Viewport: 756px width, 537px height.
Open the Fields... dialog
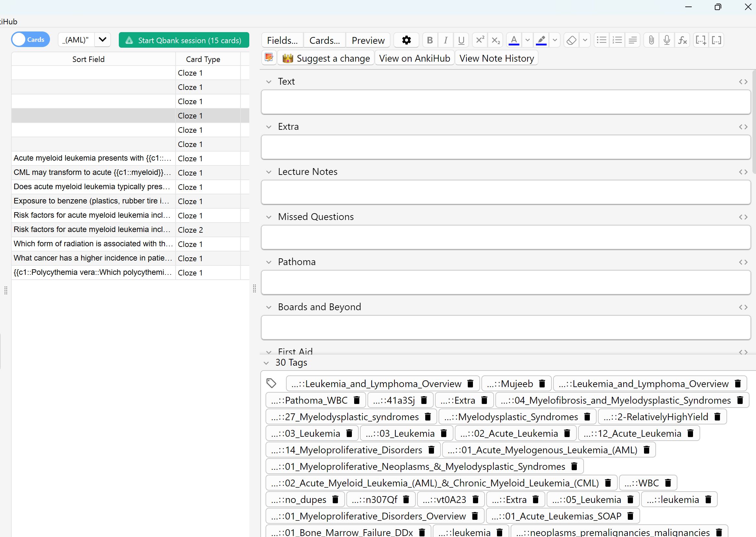(x=282, y=40)
